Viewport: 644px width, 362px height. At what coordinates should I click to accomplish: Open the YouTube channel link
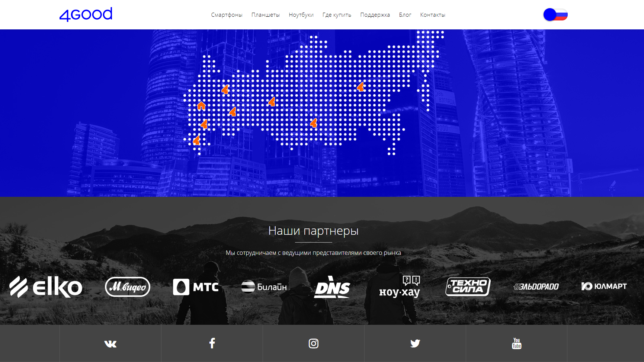click(517, 343)
